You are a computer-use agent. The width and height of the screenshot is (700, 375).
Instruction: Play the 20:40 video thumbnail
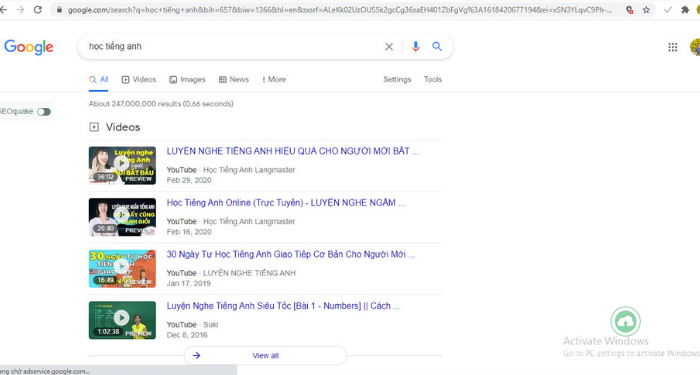[x=122, y=217]
